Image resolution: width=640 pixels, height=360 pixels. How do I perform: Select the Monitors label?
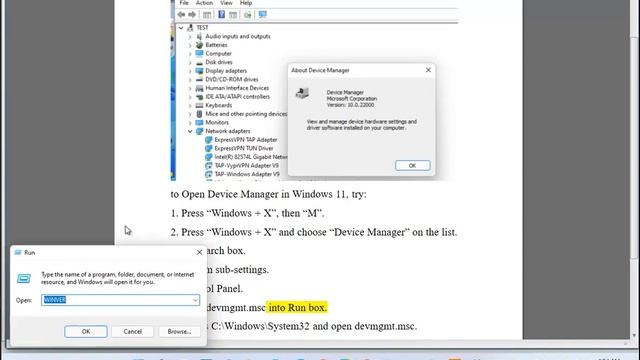[217, 122]
